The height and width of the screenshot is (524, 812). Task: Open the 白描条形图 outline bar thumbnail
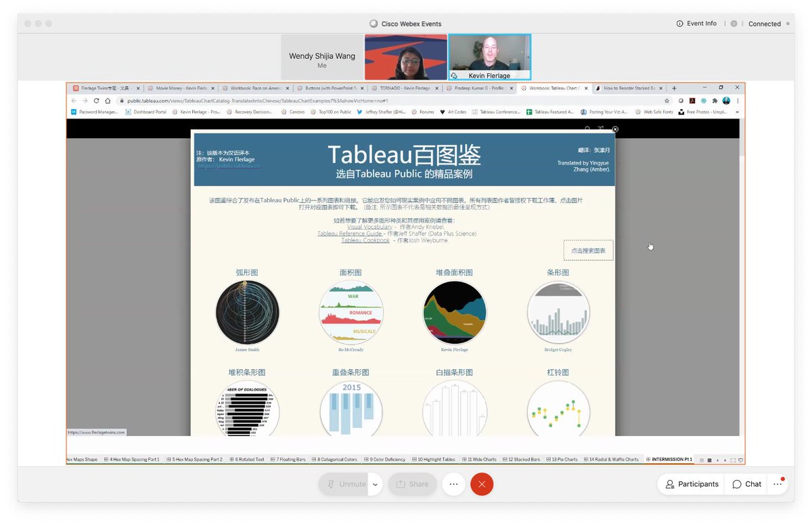click(x=455, y=408)
